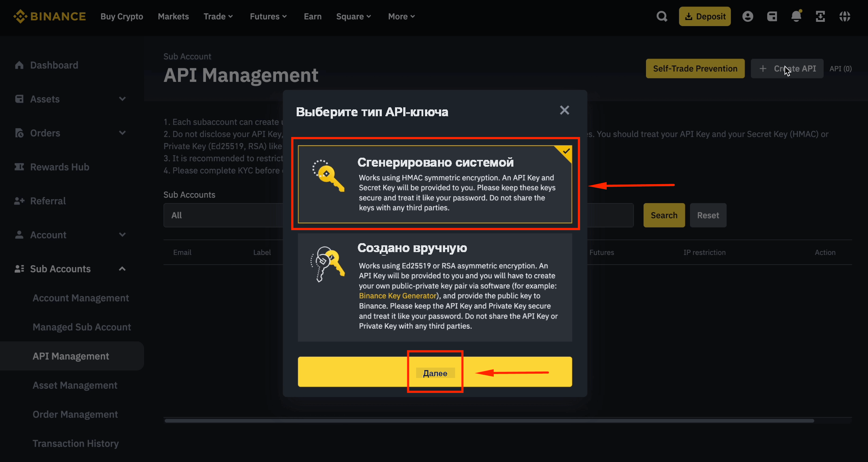Screen dimensions: 868x462
Task: Click the self-generated keys icon
Action: 327,264
